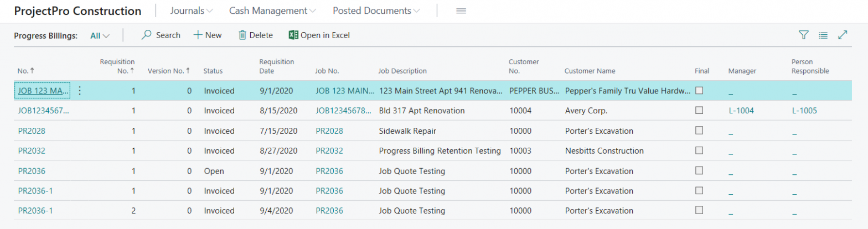This screenshot has width=868, height=229.
Task: Open billing record PR2036 in the No. column
Action: [32, 171]
